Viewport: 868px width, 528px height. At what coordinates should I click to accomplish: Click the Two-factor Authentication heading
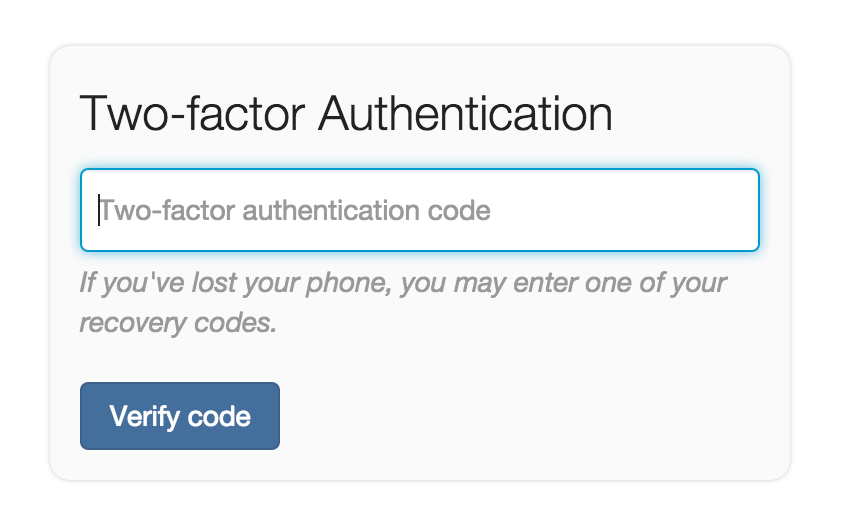coord(345,114)
